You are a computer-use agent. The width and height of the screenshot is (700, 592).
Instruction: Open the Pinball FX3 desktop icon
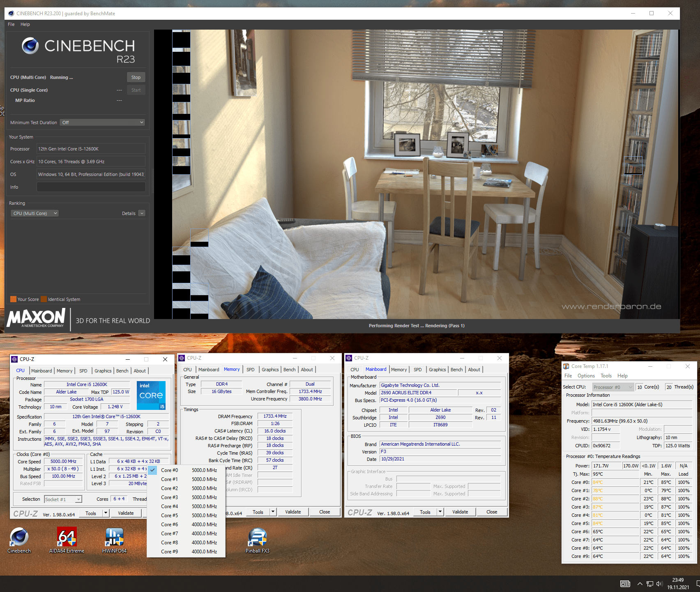tap(258, 540)
